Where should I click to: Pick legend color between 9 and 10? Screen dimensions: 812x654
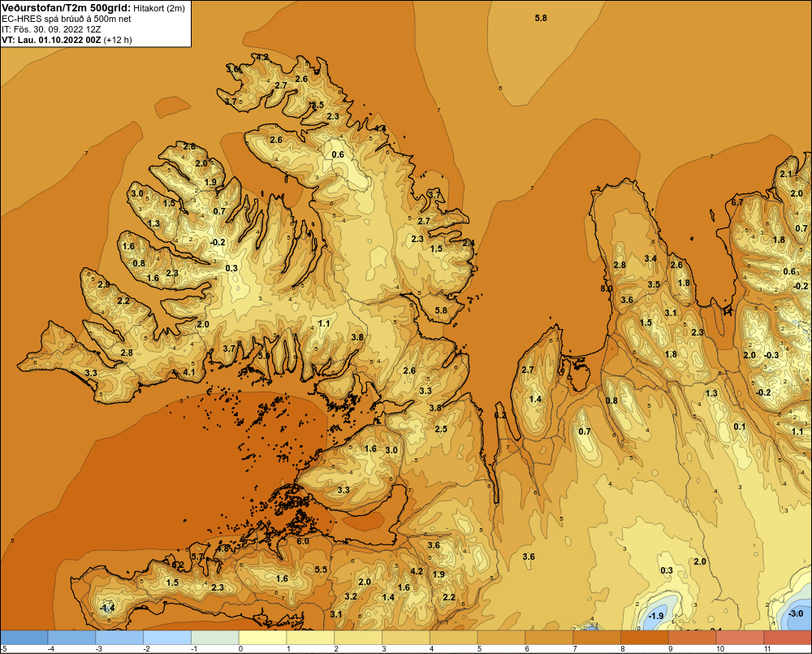point(691,638)
